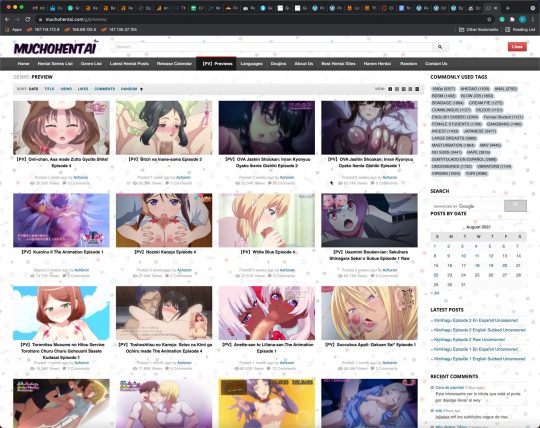Expand the sort options dropdown arrow after Random

[141, 89]
